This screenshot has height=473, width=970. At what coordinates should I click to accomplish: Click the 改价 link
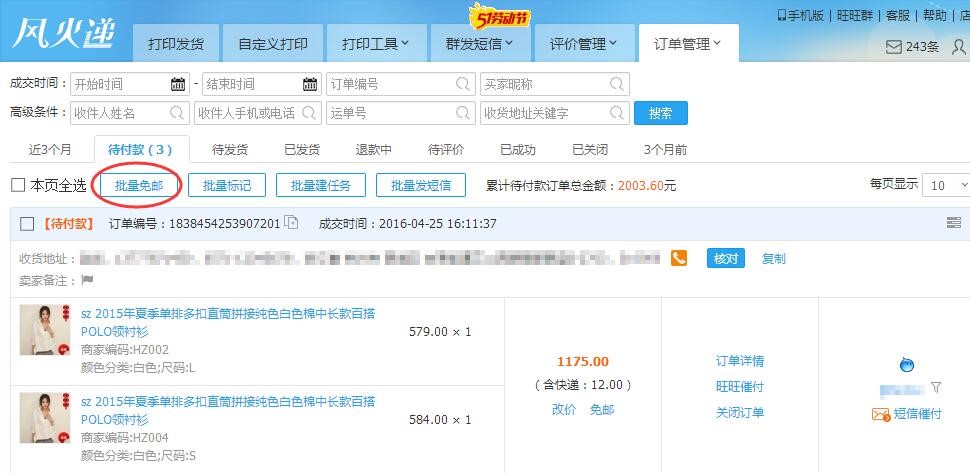click(x=564, y=409)
